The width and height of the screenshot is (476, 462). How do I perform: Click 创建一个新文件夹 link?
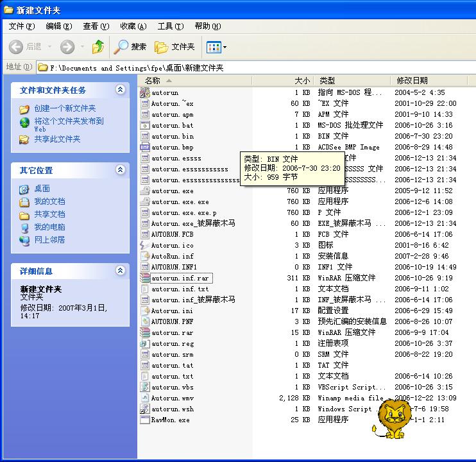(x=65, y=108)
